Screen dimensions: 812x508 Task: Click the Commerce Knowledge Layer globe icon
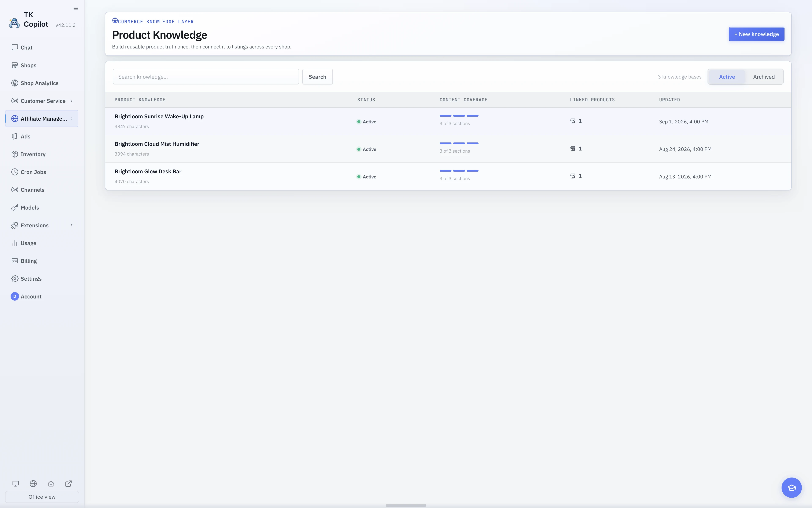[x=115, y=21]
